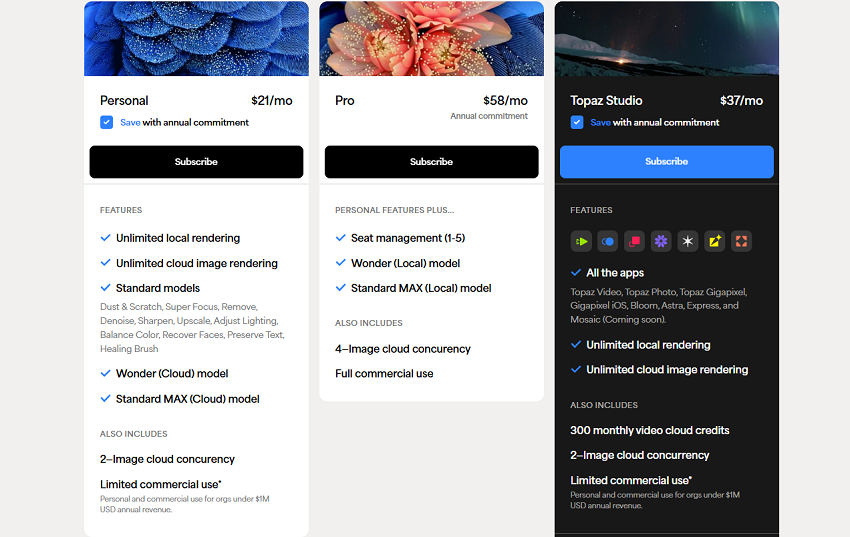Click the white starburst Astra app icon

[688, 241]
